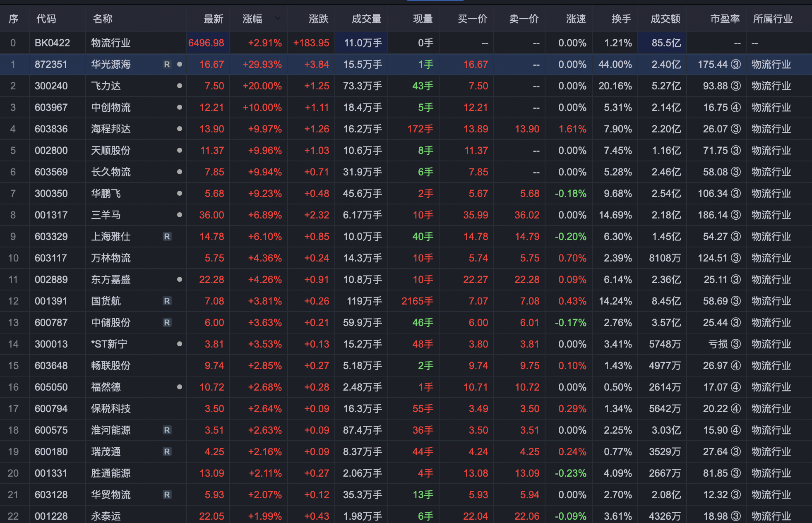
Task: Click the gray dot marker next to 飞力达
Action: click(x=179, y=86)
